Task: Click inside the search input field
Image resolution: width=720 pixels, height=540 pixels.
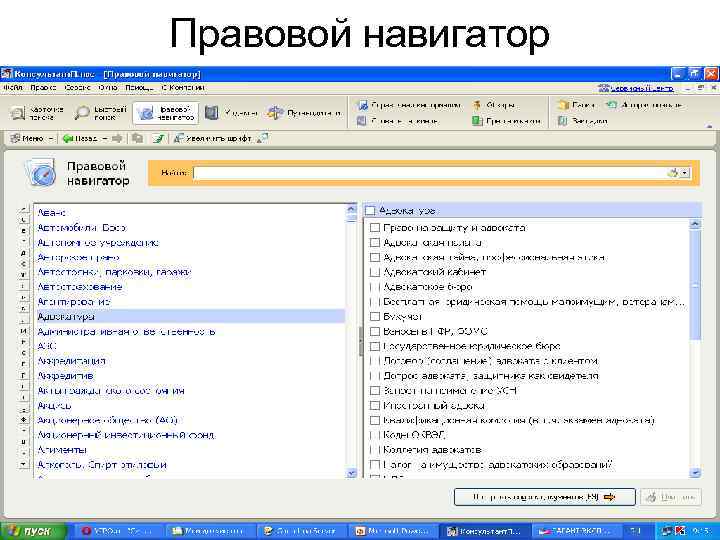Action: click(429, 173)
